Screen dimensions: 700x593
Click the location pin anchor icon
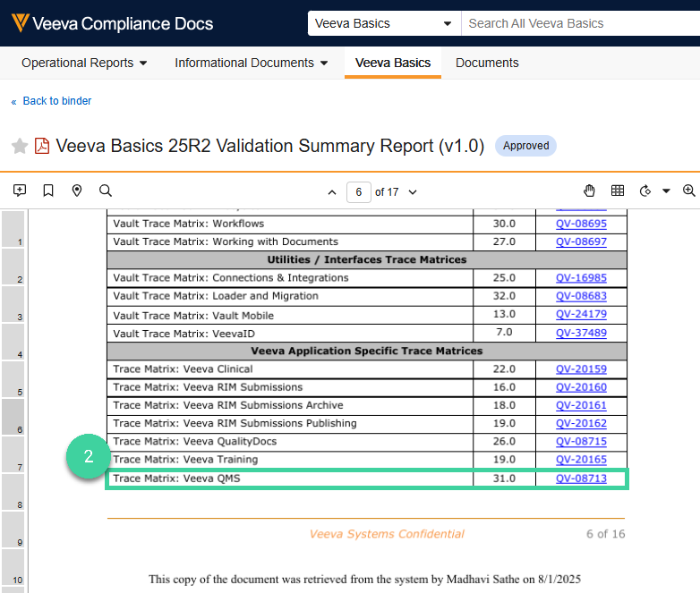click(x=77, y=191)
